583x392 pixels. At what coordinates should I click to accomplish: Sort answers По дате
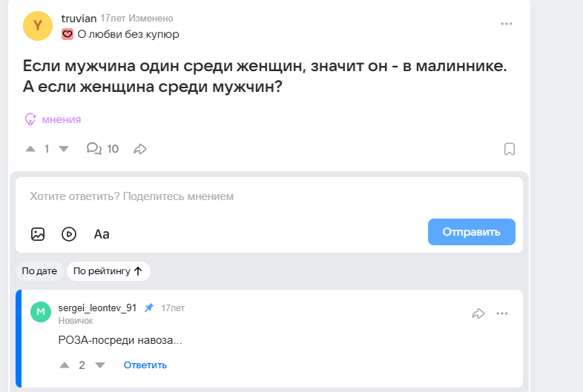[39, 271]
